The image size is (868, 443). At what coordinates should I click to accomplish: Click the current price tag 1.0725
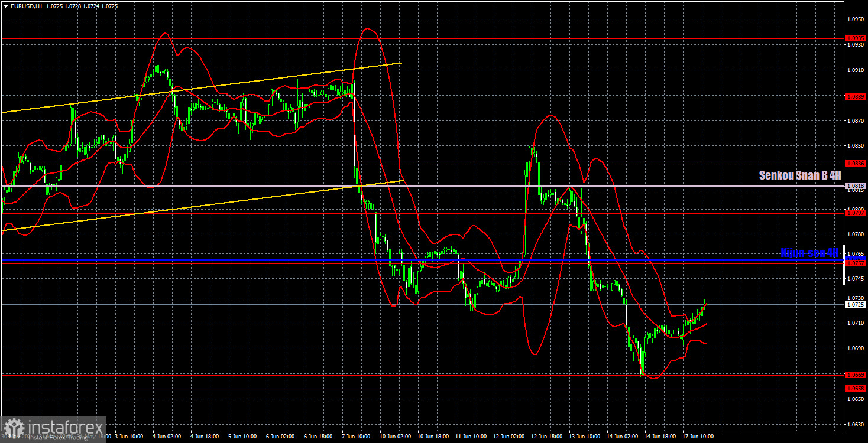click(856, 305)
